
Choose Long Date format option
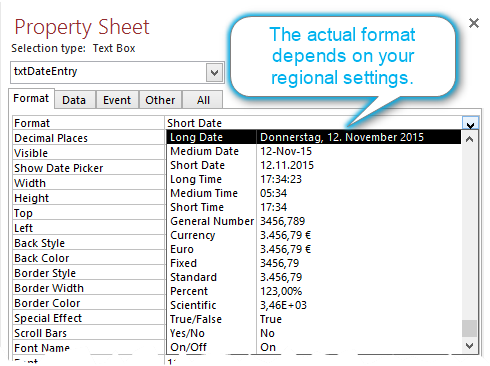314,137
